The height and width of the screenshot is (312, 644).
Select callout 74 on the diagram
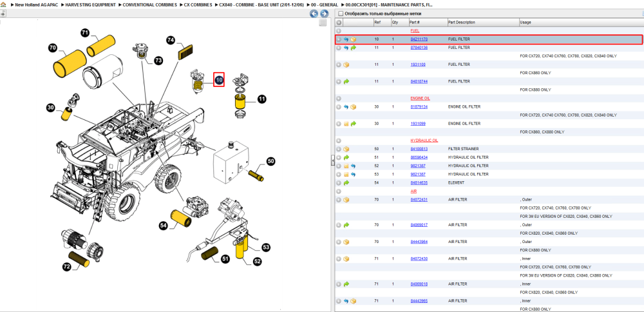[x=171, y=40]
